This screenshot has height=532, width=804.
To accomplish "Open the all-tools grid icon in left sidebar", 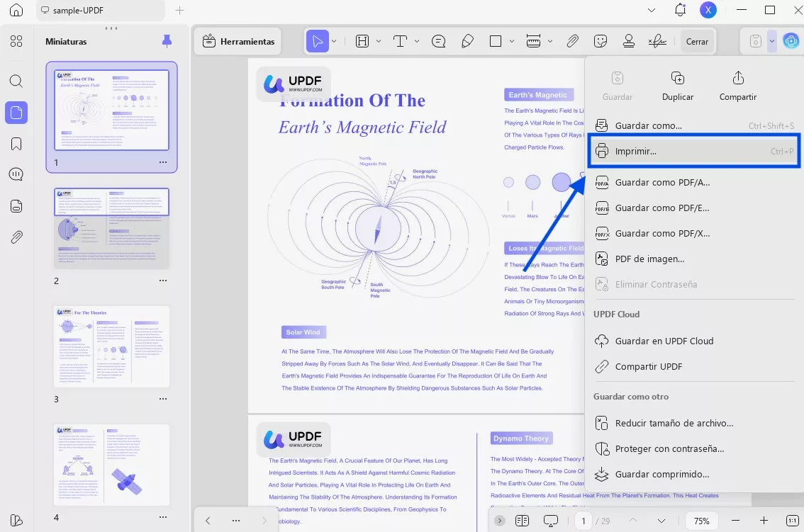I will click(x=16, y=41).
